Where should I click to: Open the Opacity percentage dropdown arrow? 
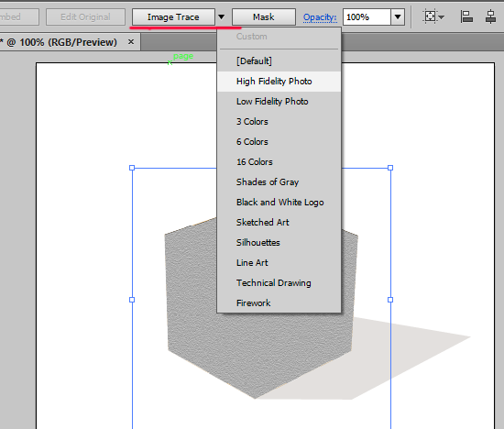pos(398,16)
